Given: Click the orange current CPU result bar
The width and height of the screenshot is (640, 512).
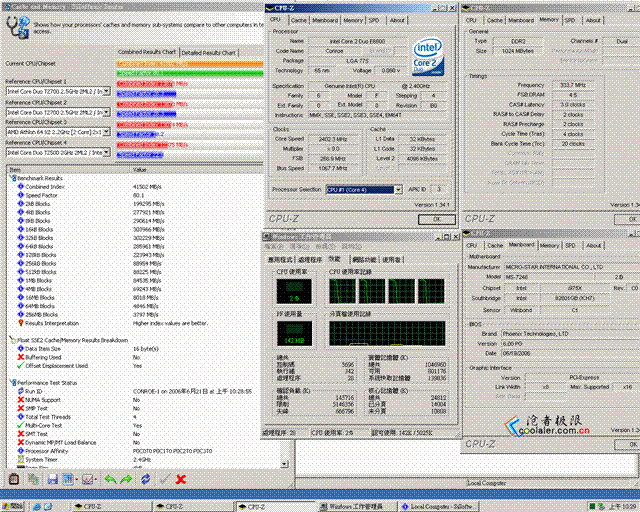Looking at the screenshot, I should [190, 64].
